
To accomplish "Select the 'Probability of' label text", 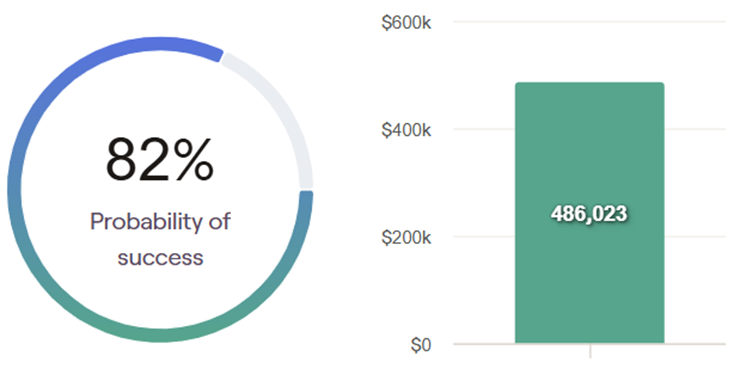I will point(160,222).
